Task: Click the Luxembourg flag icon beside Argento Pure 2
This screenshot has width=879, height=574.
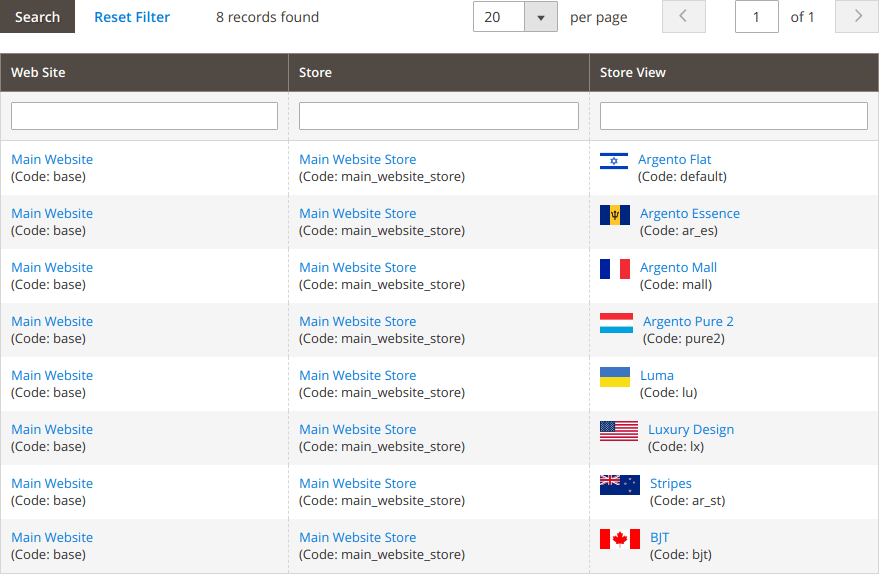Action: click(617, 323)
